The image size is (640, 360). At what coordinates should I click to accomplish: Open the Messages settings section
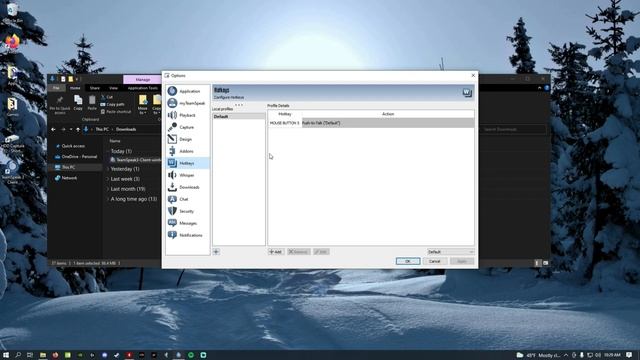(x=188, y=223)
